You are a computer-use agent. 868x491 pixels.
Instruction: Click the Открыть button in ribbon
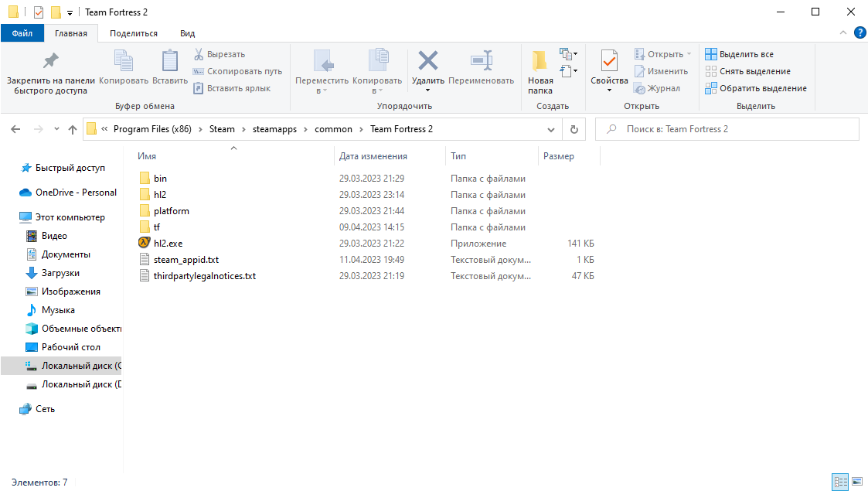tap(662, 54)
